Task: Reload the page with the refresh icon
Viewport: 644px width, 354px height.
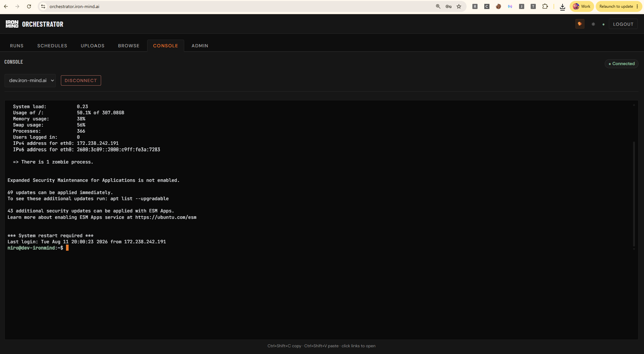Action: (29, 6)
